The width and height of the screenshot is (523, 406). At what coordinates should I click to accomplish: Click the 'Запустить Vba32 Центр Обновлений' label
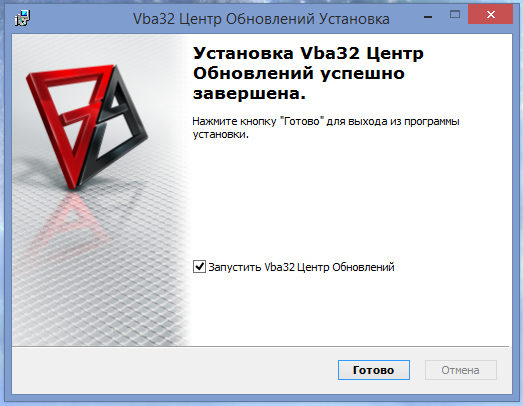[301, 267]
